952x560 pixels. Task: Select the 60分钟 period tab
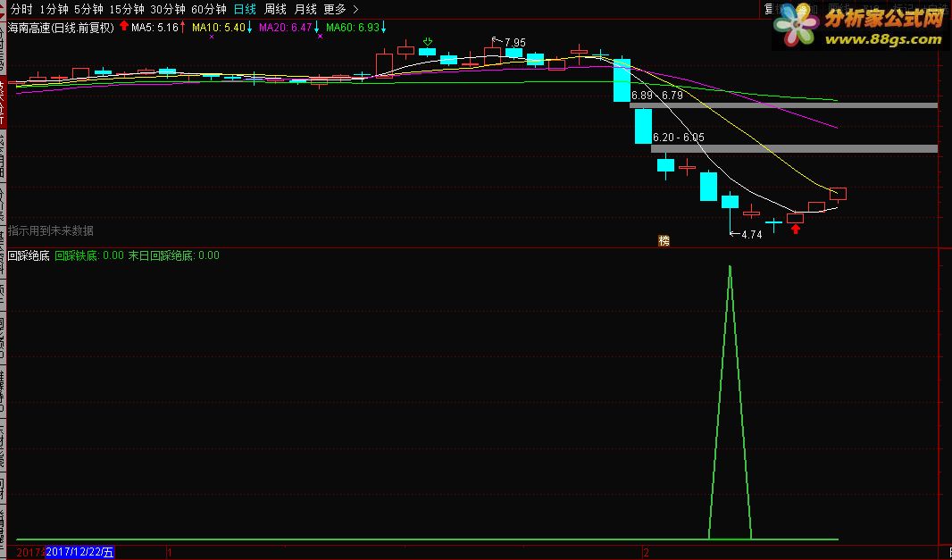pyautogui.click(x=209, y=9)
